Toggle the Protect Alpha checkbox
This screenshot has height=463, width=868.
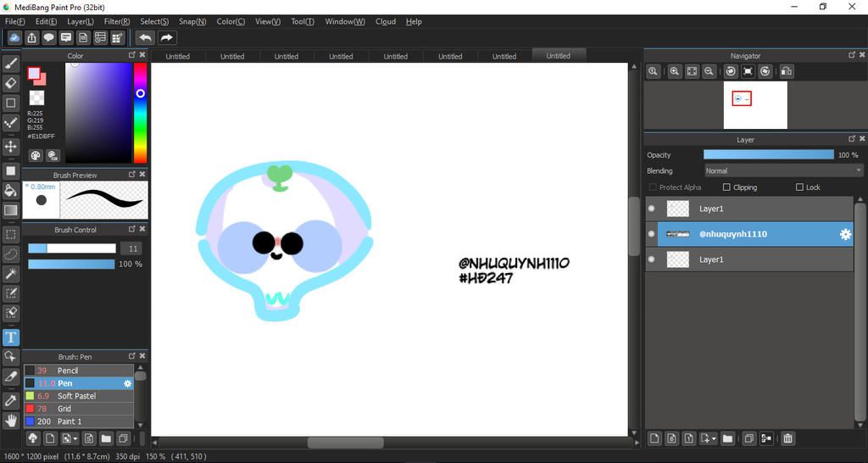click(653, 187)
